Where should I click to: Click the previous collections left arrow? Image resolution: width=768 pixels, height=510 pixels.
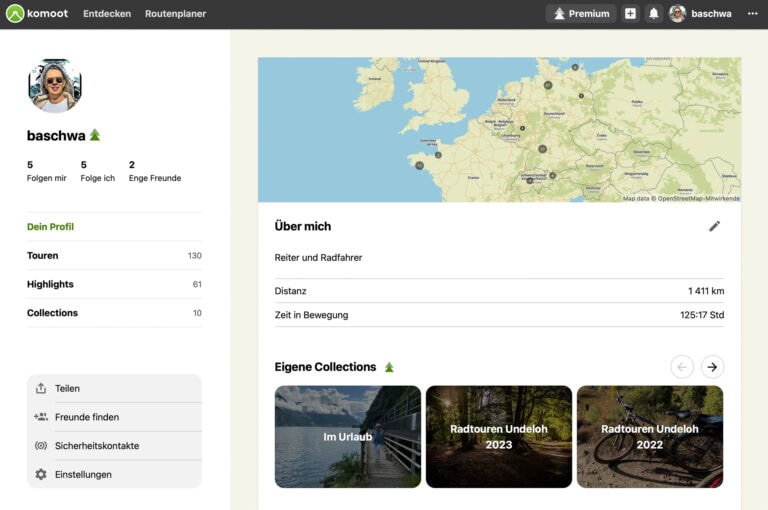[x=682, y=367]
